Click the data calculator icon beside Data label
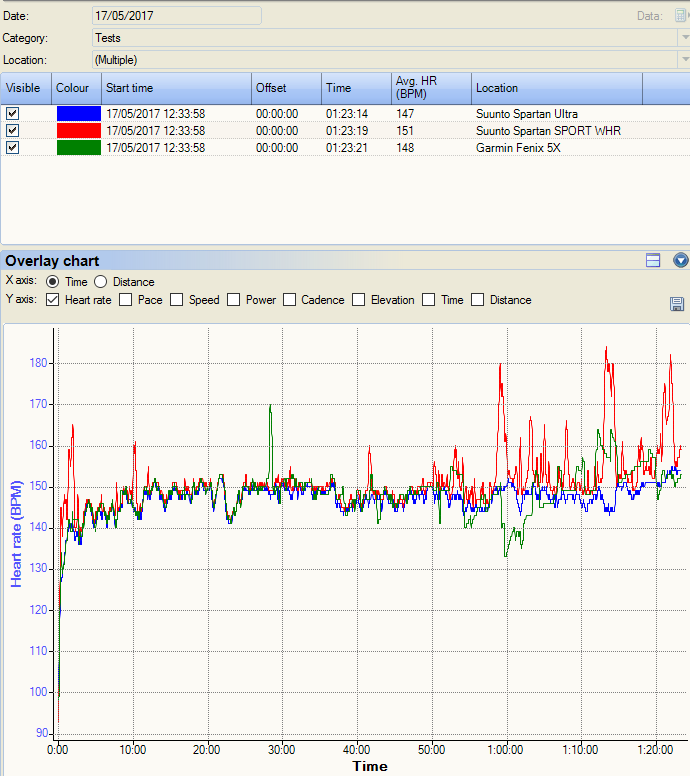 681,16
